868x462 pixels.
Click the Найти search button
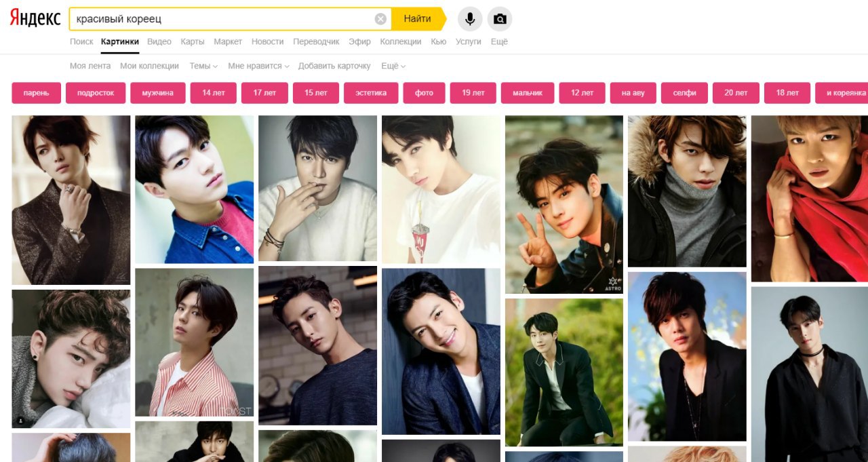pos(418,19)
